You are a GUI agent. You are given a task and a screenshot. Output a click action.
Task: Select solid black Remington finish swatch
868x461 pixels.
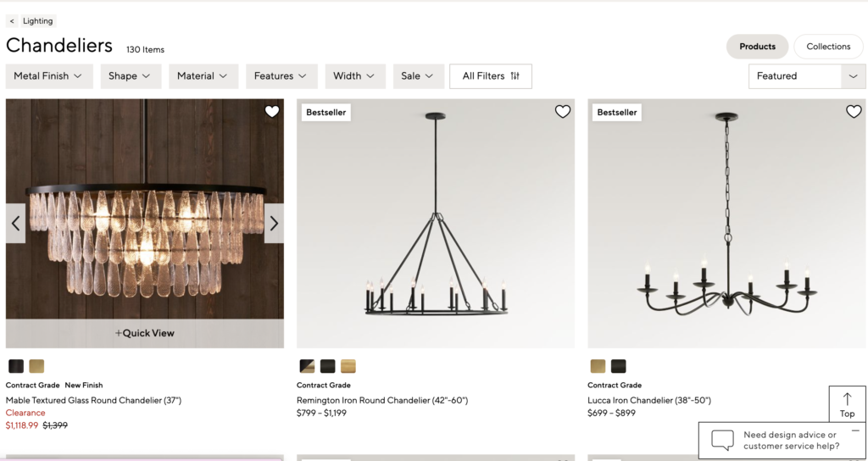[x=328, y=366]
